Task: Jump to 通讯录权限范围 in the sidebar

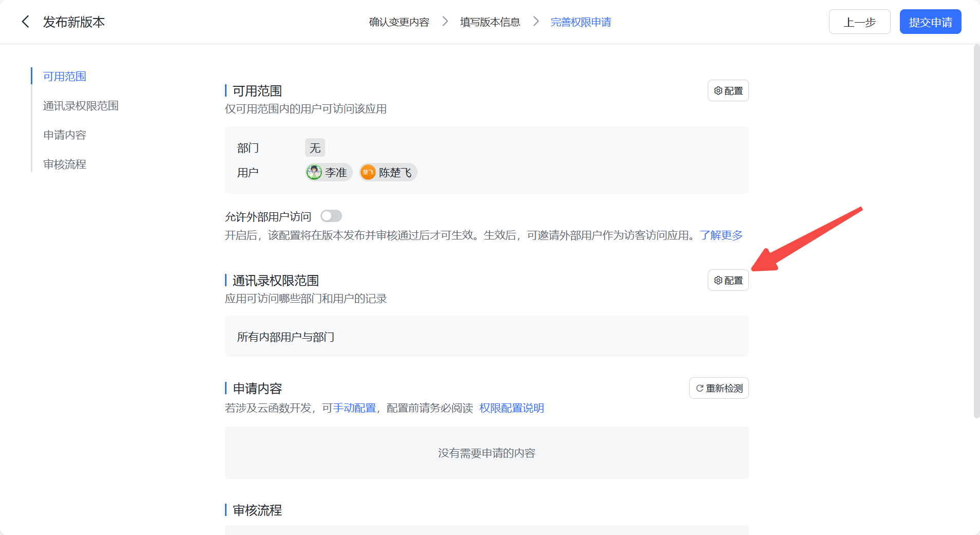Action: tap(81, 106)
